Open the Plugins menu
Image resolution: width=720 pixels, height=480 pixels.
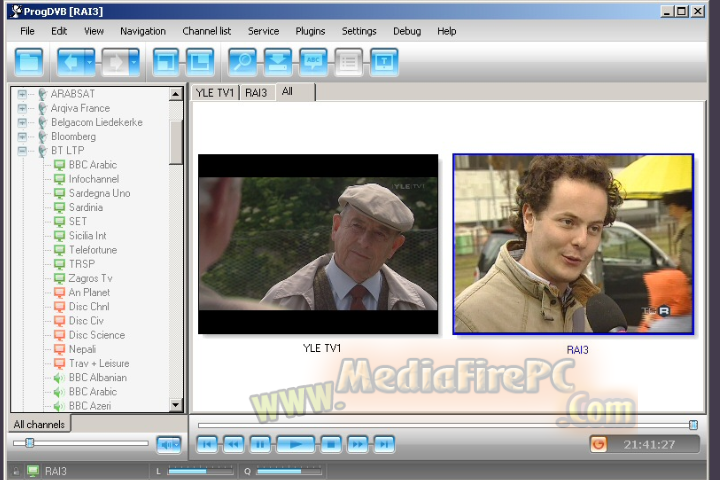tap(310, 31)
